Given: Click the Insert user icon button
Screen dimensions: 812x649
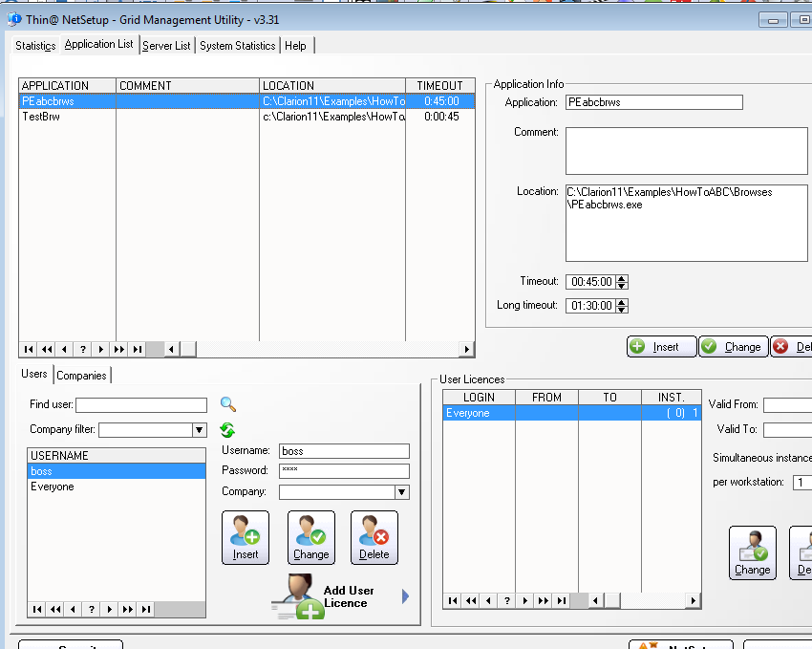Looking at the screenshot, I should click(x=246, y=537).
